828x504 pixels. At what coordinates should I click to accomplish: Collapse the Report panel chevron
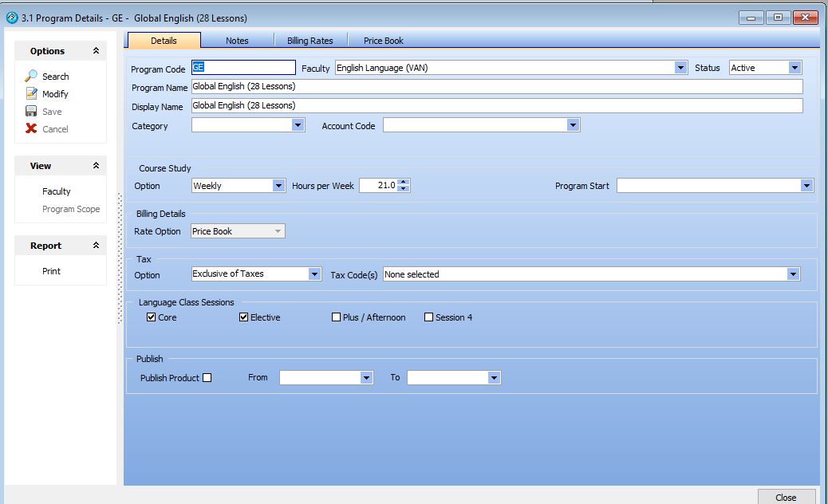pos(96,246)
